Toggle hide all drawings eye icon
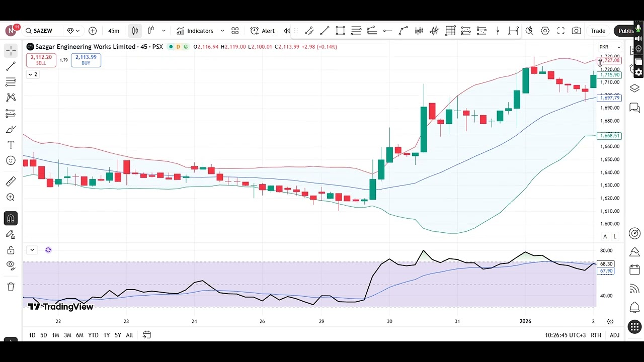This screenshot has height=362, width=644. pos(11,265)
